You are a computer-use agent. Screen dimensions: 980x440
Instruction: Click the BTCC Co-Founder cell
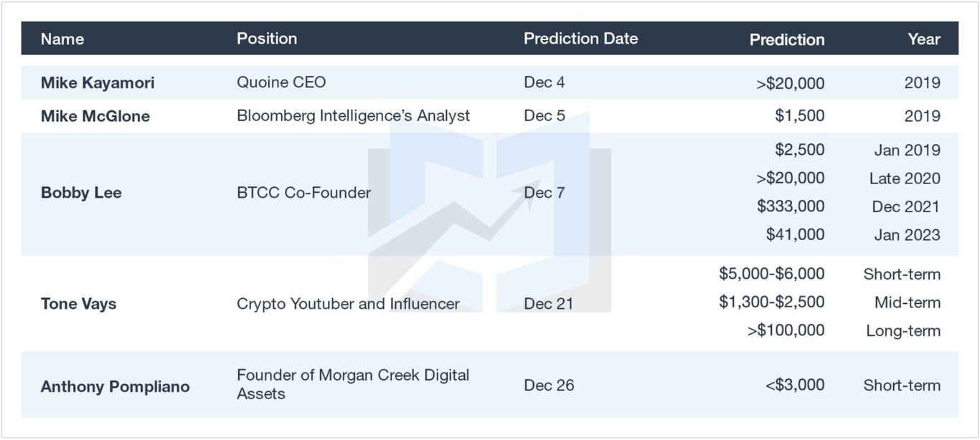[303, 193]
